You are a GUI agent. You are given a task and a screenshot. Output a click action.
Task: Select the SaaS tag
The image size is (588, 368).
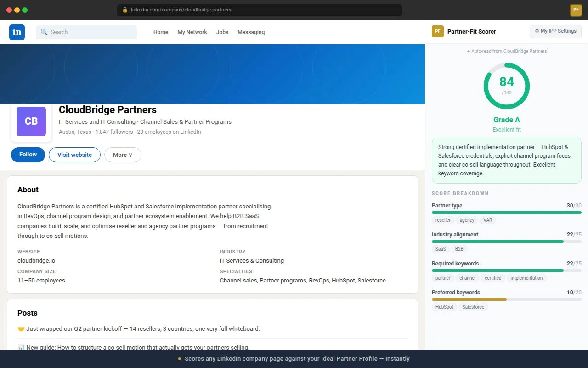coord(441,249)
